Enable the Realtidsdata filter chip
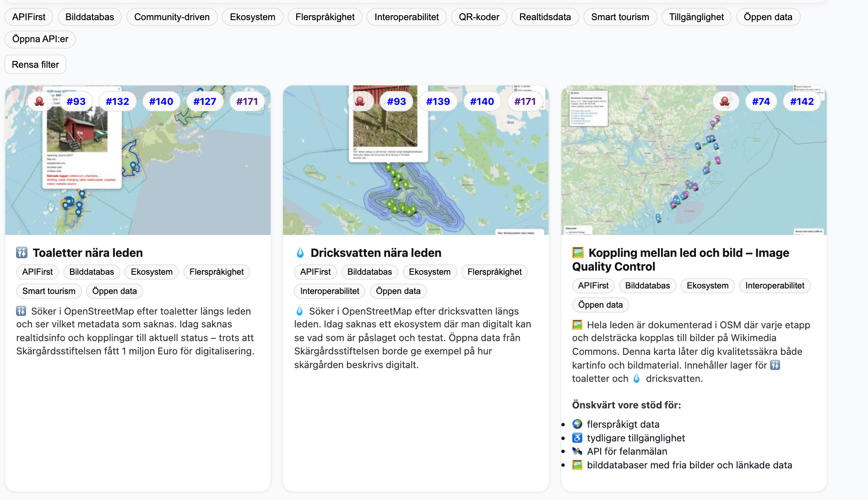 [545, 17]
